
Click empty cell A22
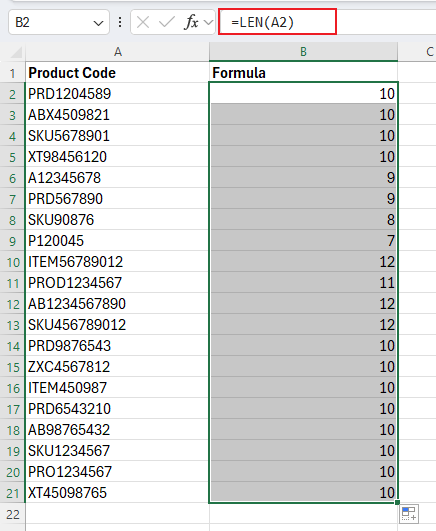pos(117,514)
